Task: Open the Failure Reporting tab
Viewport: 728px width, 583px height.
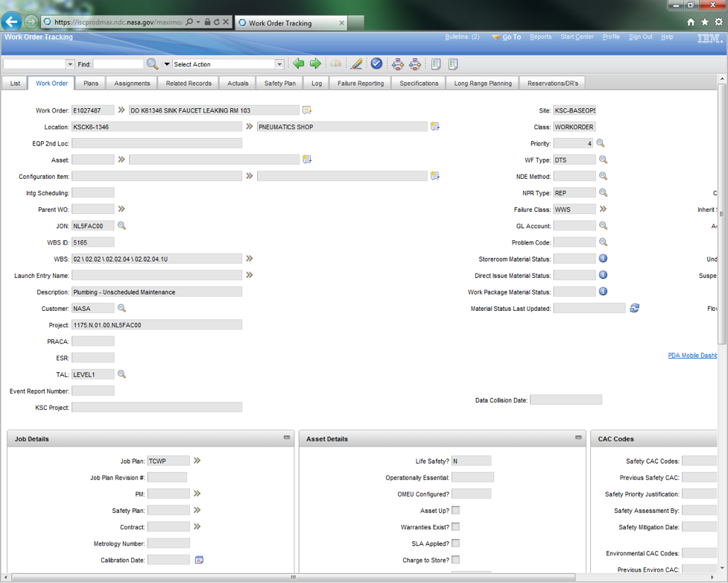Action: (361, 83)
